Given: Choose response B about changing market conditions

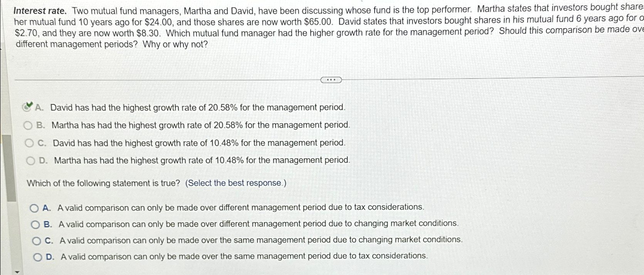Looking at the screenshot, I should click(35, 223).
